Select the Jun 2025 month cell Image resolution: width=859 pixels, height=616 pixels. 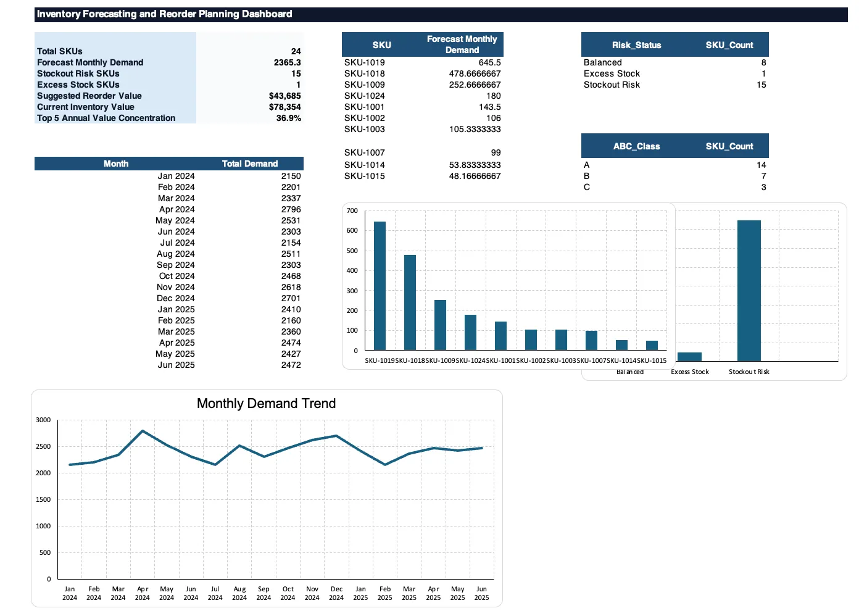tap(176, 365)
